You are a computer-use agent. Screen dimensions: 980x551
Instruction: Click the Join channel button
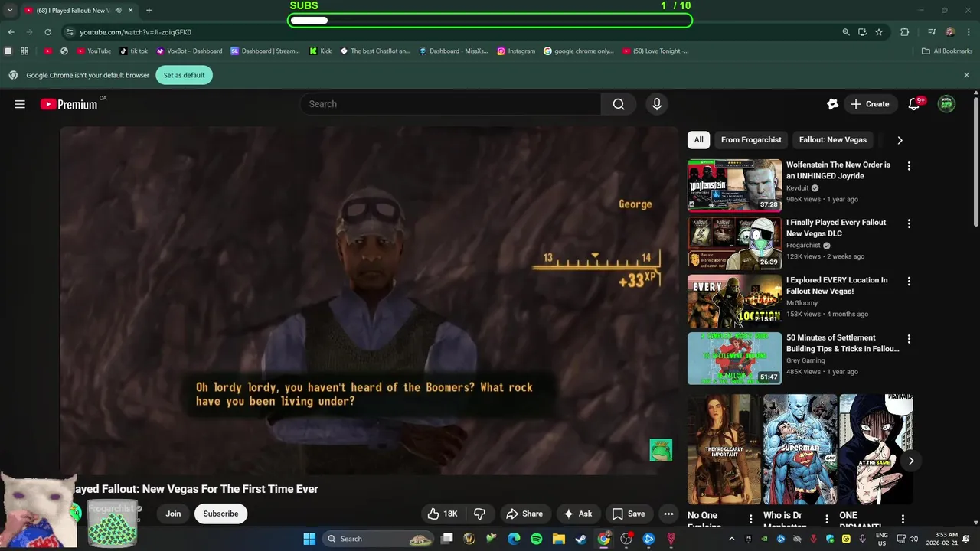(x=173, y=514)
